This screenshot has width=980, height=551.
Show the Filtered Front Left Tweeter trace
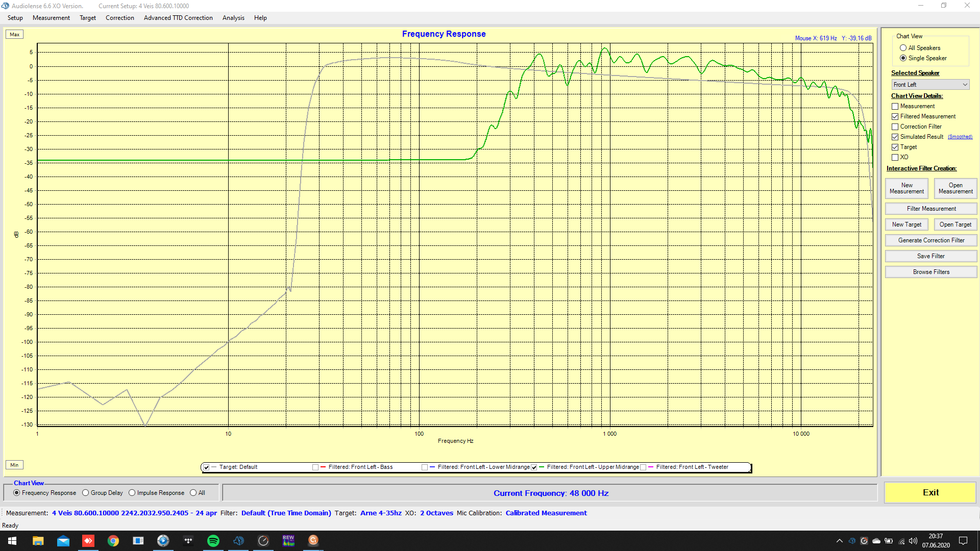coord(643,467)
